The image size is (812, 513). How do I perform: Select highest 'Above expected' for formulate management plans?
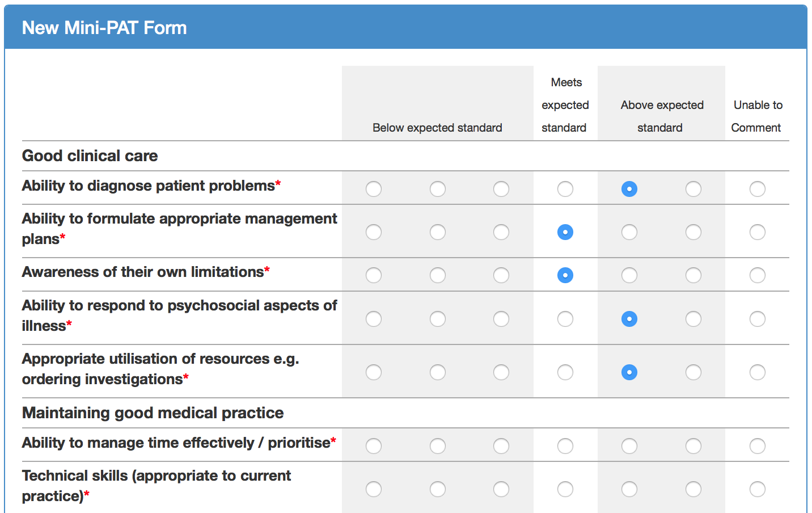pos(693,232)
